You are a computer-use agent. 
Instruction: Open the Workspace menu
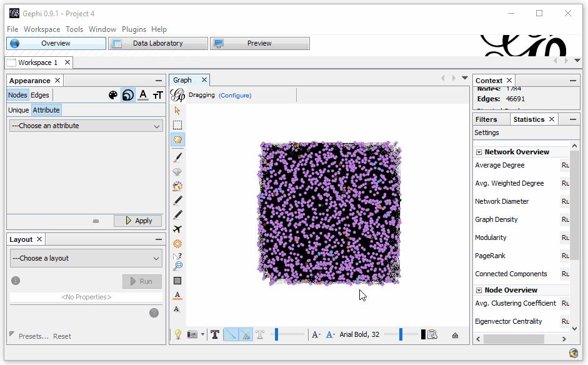coord(42,29)
